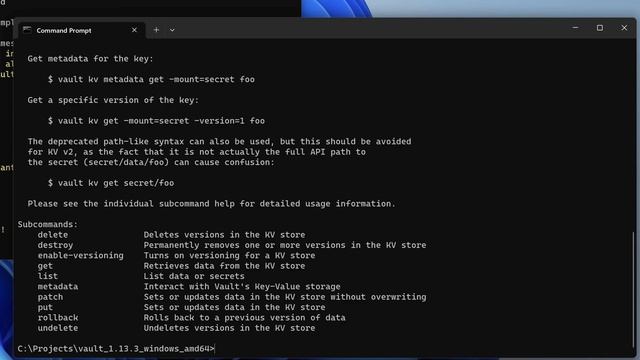Image resolution: width=640 pixels, height=360 pixels.
Task: Minimize the terminal window
Action: [x=575, y=28]
